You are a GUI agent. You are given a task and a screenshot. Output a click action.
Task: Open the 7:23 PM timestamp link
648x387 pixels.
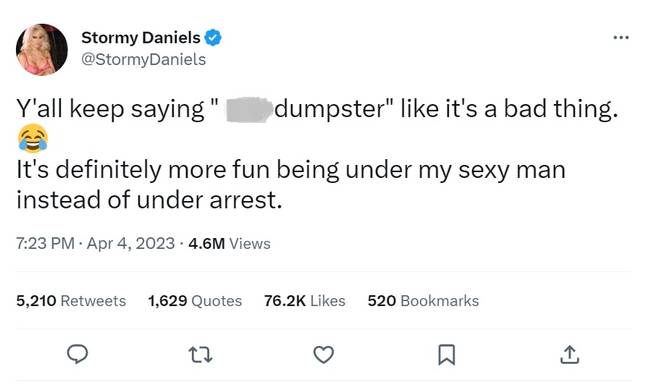click(x=45, y=243)
